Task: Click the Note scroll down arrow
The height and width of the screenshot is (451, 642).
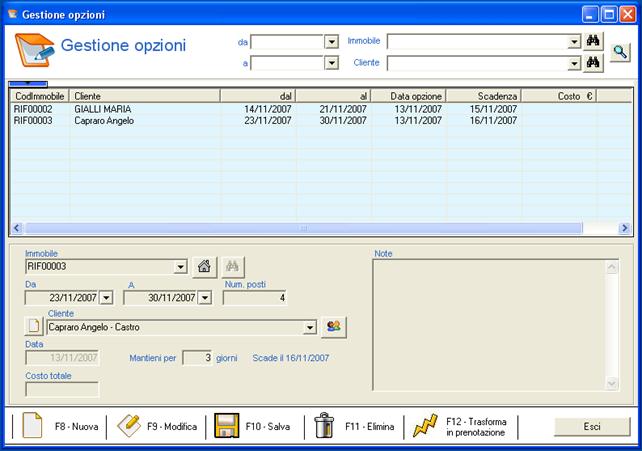Action: [612, 383]
